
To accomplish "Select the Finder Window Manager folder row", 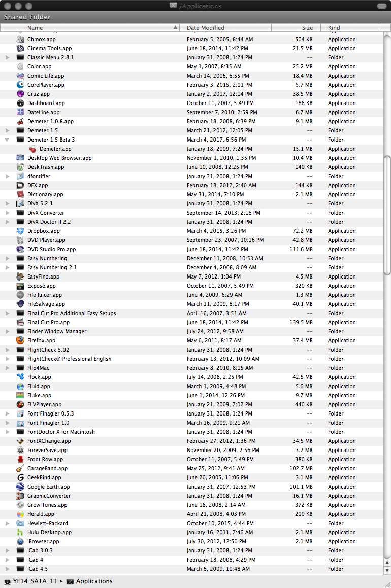I will (192, 331).
